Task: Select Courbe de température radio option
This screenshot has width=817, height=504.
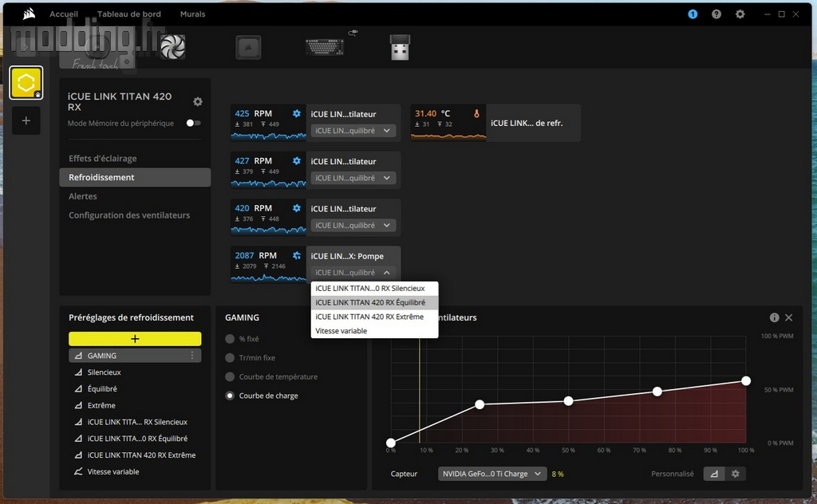Action: [x=230, y=376]
